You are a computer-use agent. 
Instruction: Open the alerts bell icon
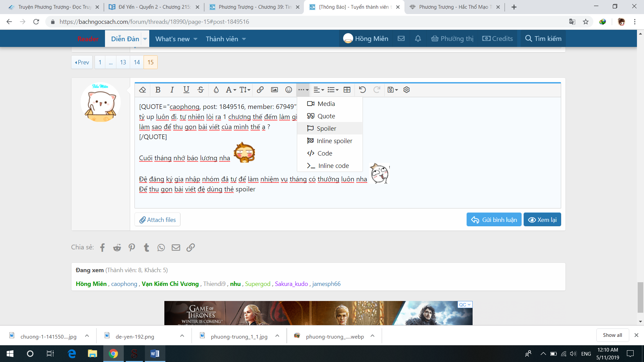(x=418, y=39)
